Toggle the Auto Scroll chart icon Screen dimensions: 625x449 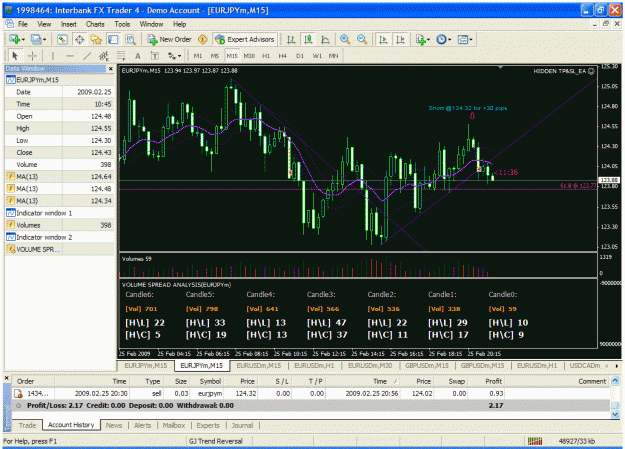click(x=383, y=39)
